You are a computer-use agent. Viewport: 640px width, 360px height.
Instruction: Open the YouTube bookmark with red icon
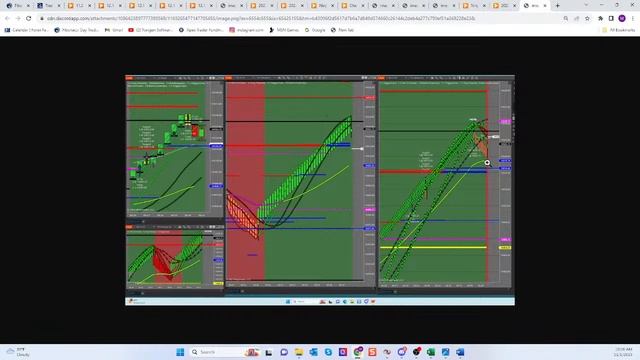coord(150,30)
